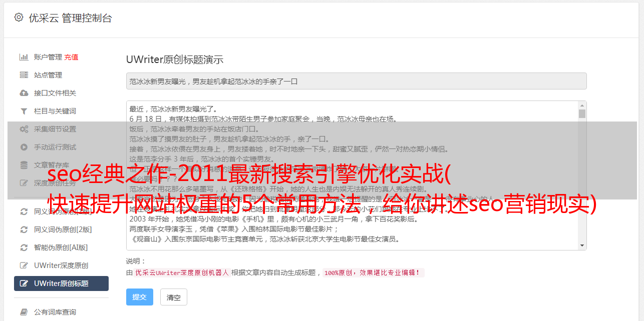The image size is (644, 321).
Task: Click the server icon for 站点管理
Action: (24, 75)
